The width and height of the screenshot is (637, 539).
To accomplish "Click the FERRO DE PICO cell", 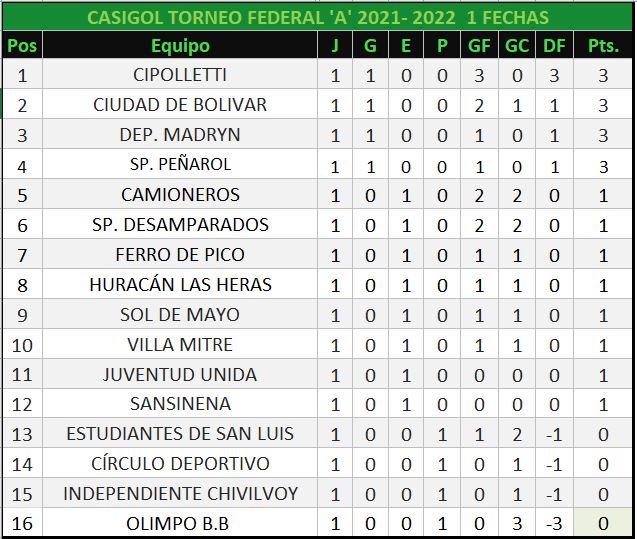I will coord(180,255).
